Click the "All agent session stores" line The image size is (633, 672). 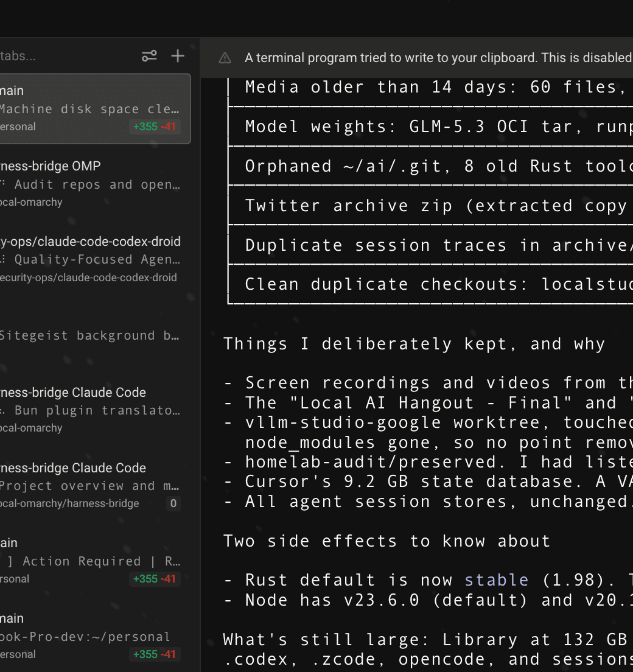pos(428,502)
